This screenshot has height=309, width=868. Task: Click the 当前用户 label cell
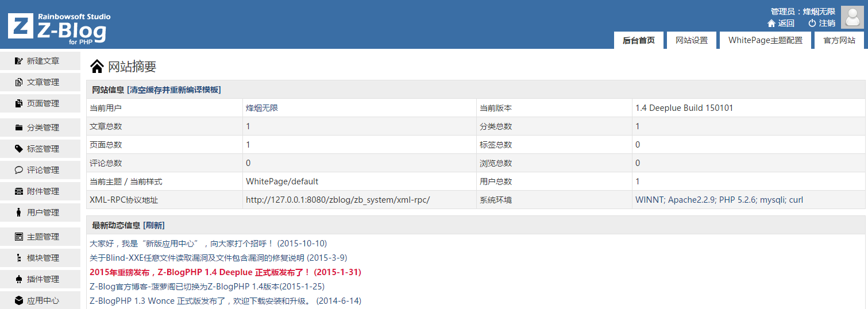[164, 108]
